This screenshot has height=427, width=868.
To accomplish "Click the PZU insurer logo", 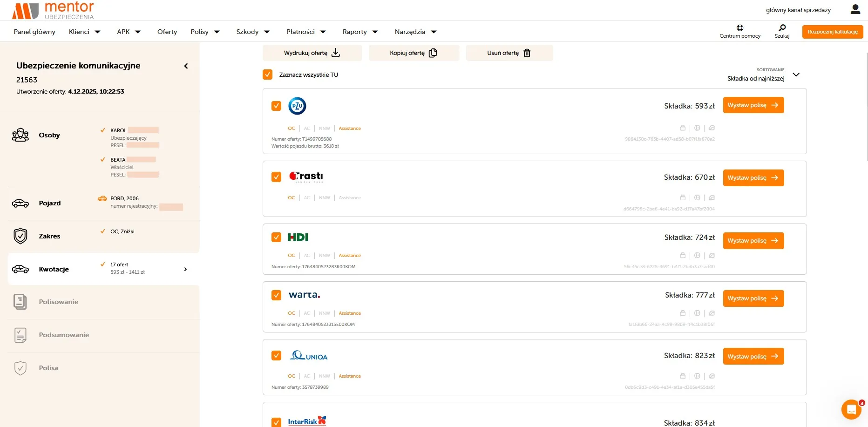I will click(x=297, y=106).
